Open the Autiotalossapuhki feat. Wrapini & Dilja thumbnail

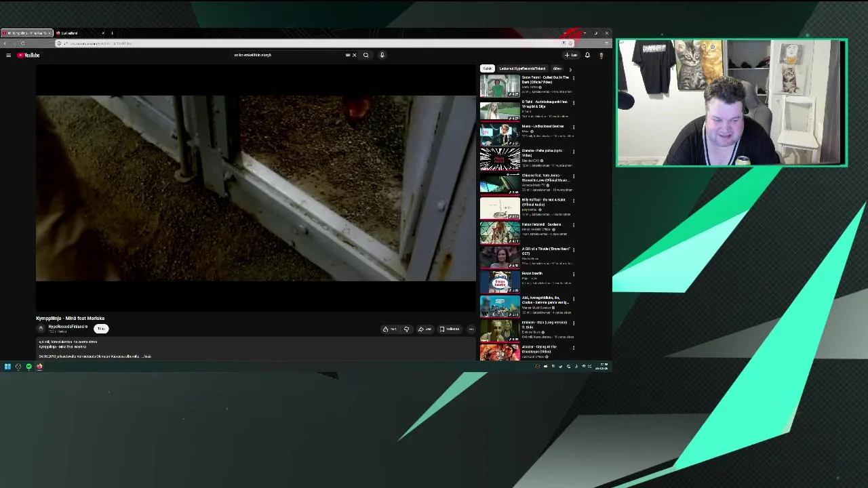500,110
